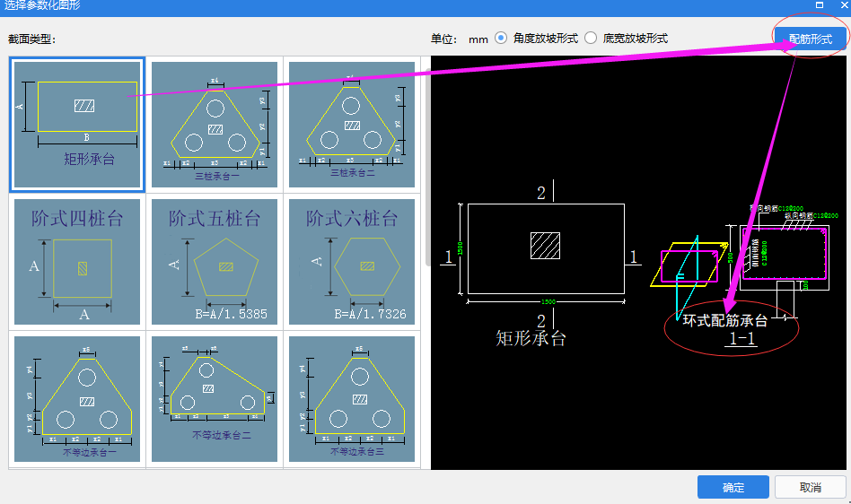Choose the 三桩承台二 section thumbnail
The height and width of the screenshot is (504, 851).
click(x=352, y=125)
